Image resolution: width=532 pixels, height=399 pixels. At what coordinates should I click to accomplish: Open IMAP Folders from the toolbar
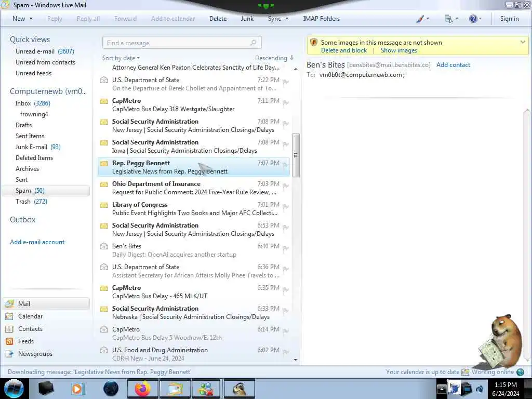(x=321, y=19)
